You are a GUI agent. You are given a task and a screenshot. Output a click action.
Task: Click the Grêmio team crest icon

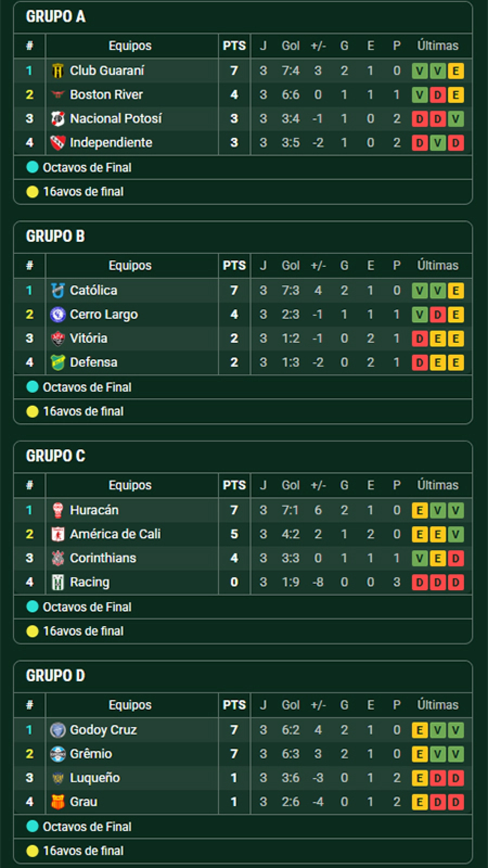coord(57,754)
